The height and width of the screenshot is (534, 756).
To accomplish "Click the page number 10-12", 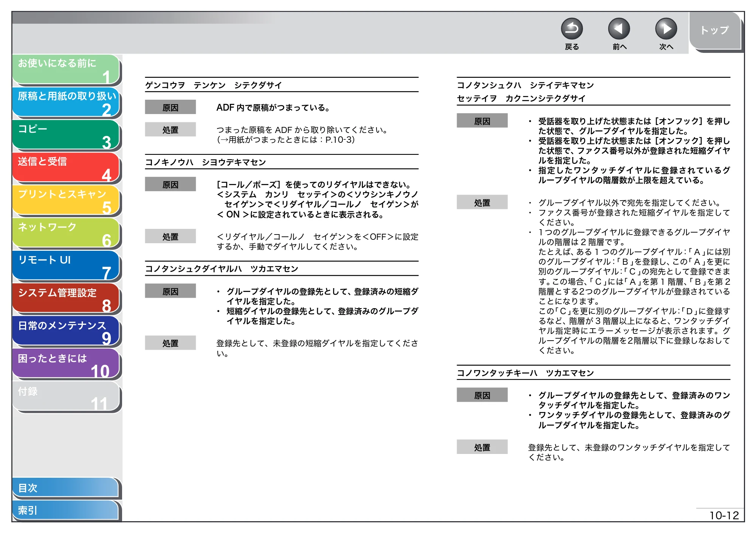I will (724, 515).
